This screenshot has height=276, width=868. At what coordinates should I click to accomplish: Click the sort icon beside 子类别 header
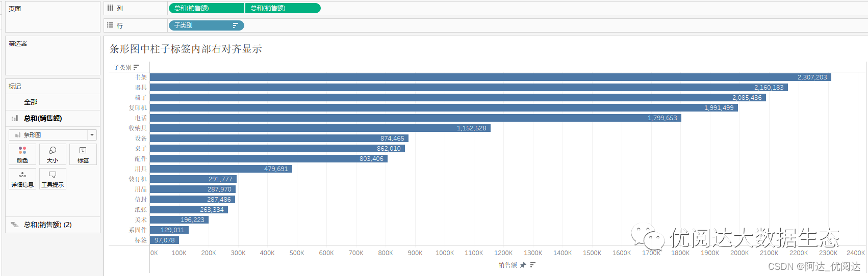pos(136,67)
